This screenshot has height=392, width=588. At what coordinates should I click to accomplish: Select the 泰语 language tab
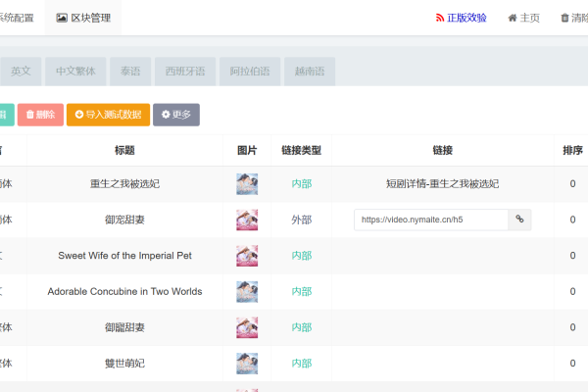(x=129, y=72)
